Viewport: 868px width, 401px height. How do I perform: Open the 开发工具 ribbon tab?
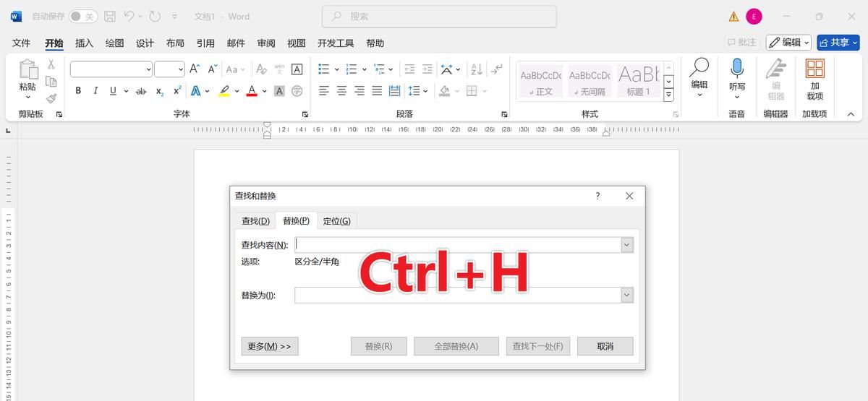click(x=336, y=43)
